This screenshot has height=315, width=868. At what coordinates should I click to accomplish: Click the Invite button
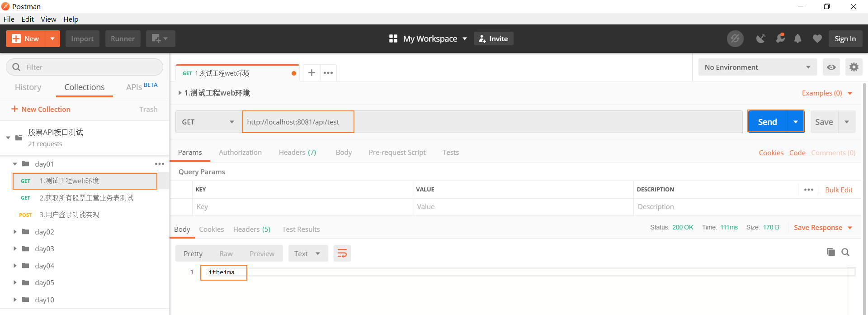coord(493,38)
